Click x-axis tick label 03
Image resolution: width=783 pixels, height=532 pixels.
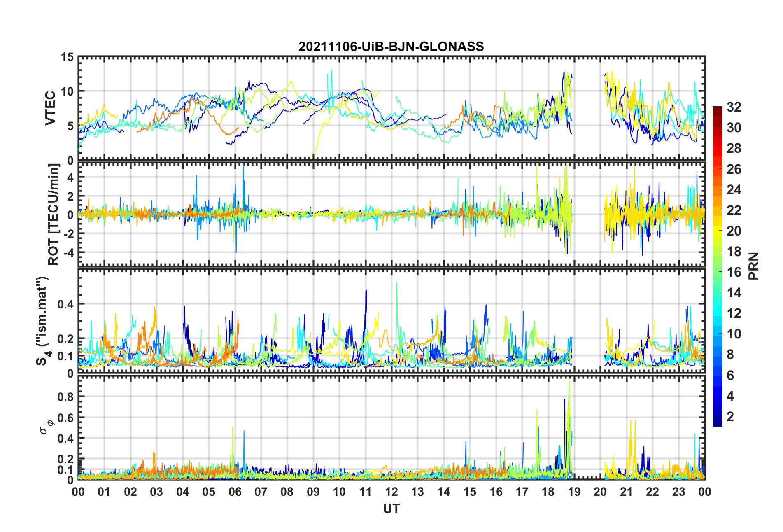pos(156,492)
